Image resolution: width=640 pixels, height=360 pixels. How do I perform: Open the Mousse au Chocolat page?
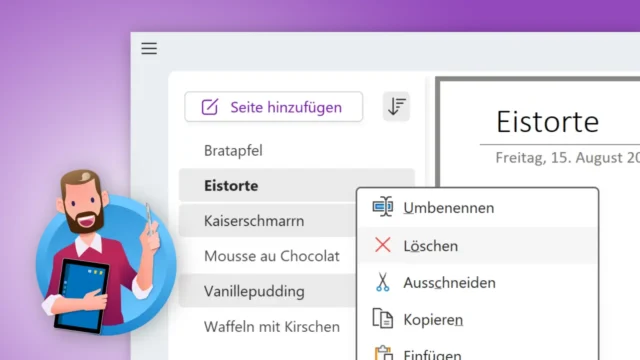[x=268, y=256]
